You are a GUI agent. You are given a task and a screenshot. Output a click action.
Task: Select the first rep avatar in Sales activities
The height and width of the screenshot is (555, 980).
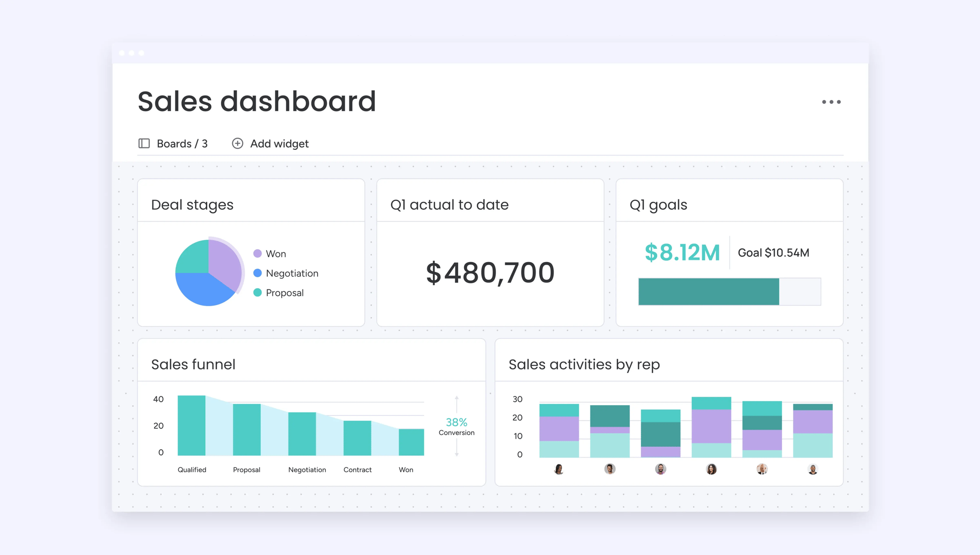tap(560, 469)
